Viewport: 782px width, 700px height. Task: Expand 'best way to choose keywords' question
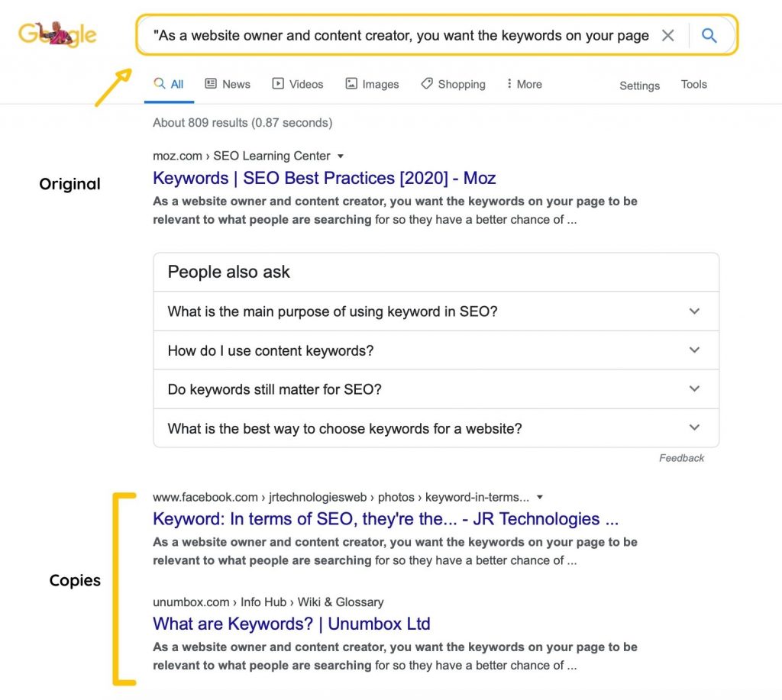pyautogui.click(x=436, y=428)
